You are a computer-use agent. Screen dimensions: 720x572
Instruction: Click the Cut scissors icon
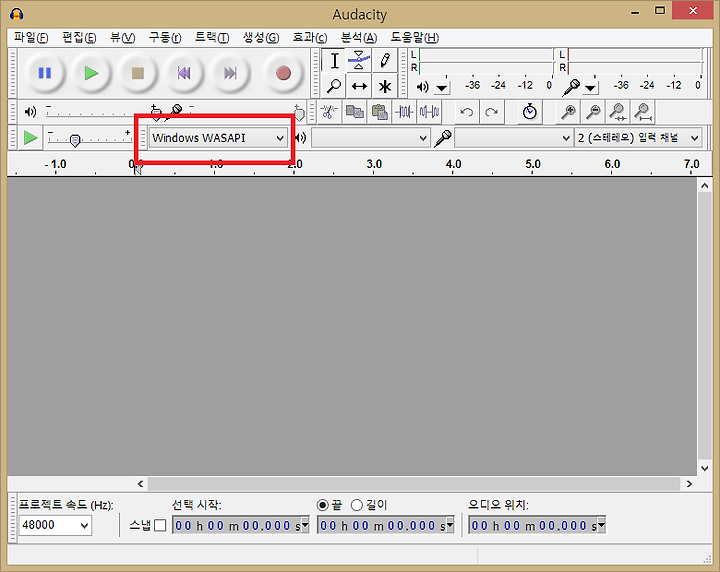329,112
